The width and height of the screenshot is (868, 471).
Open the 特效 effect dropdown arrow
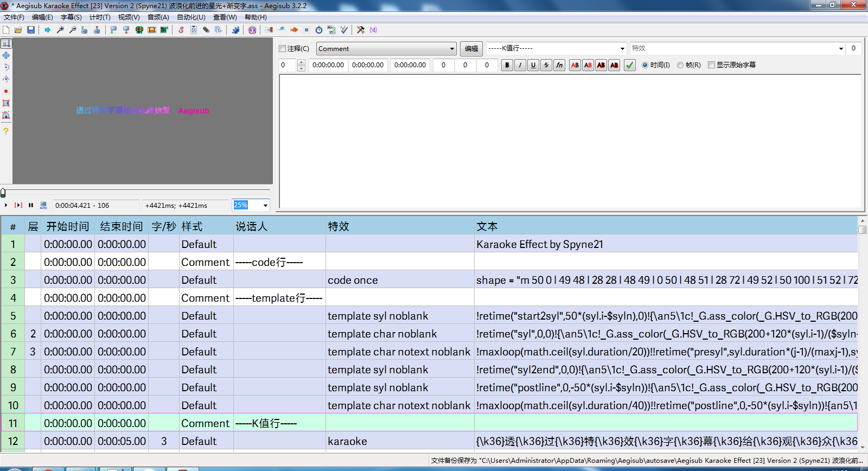pos(841,49)
